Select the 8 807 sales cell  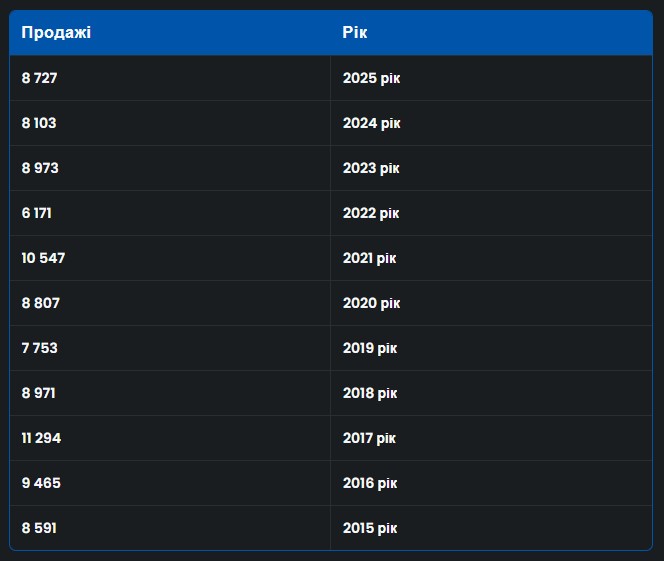point(40,303)
